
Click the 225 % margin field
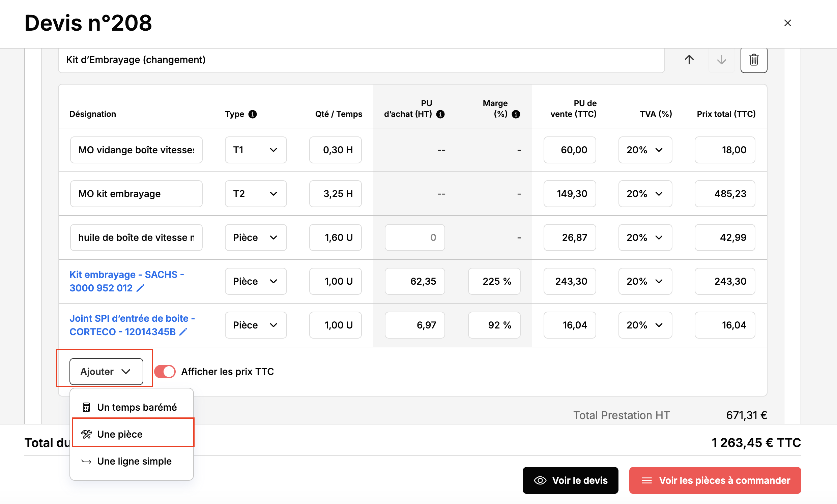point(494,281)
